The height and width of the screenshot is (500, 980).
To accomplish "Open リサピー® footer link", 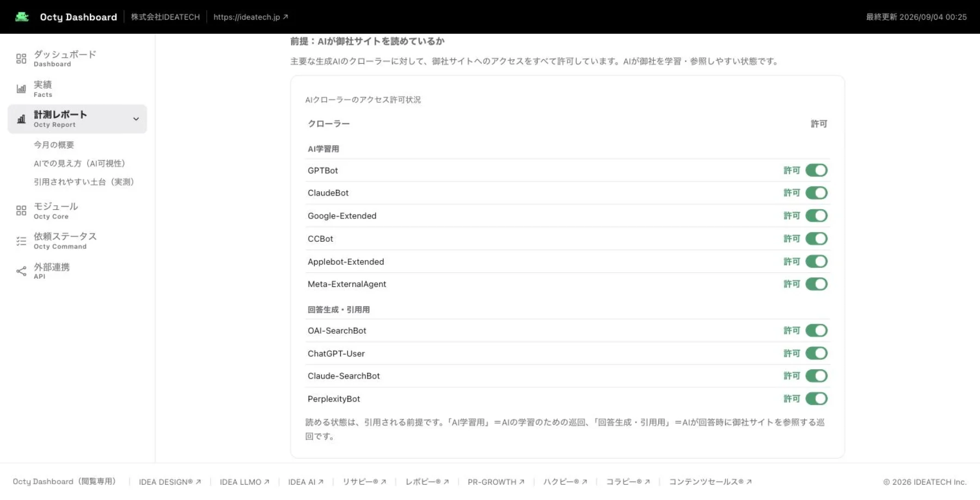I will click(364, 482).
